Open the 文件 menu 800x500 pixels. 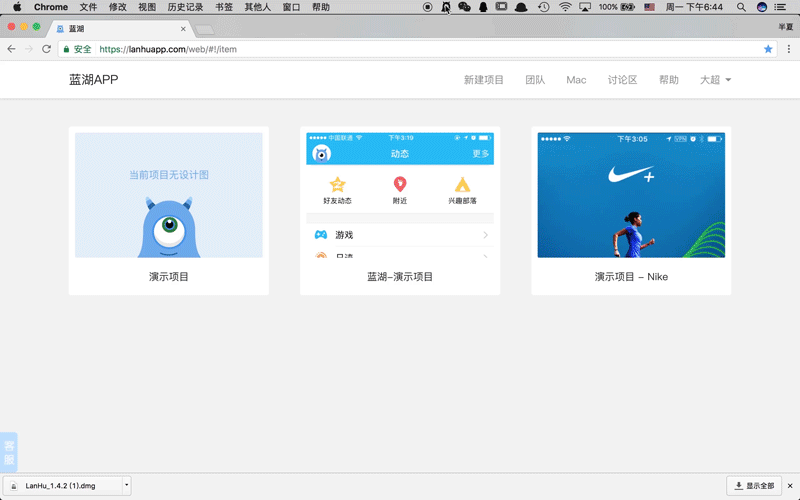click(88, 7)
